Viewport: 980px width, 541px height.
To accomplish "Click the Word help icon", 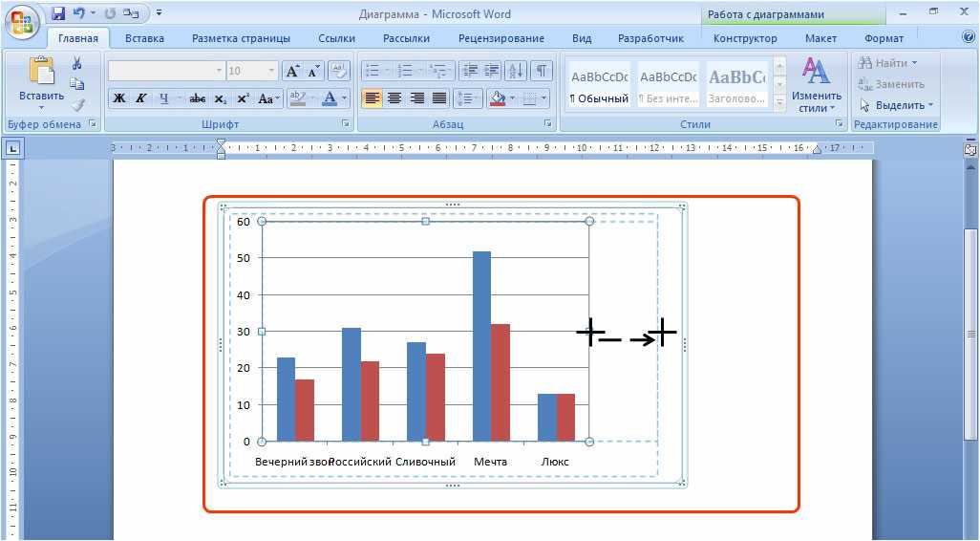I will (969, 37).
